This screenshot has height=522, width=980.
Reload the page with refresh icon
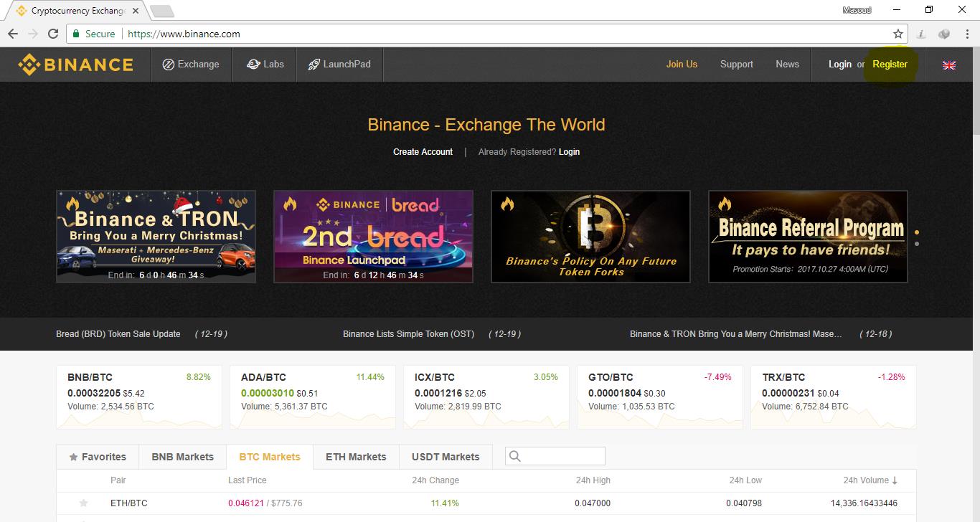click(x=53, y=34)
